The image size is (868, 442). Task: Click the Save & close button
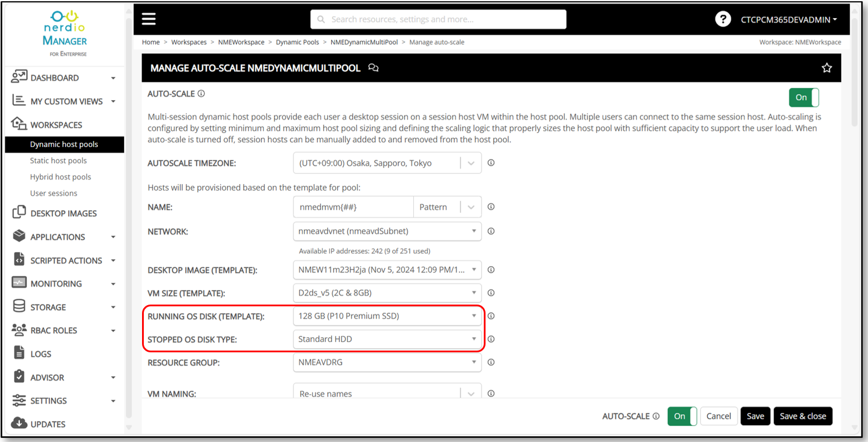[x=803, y=416]
